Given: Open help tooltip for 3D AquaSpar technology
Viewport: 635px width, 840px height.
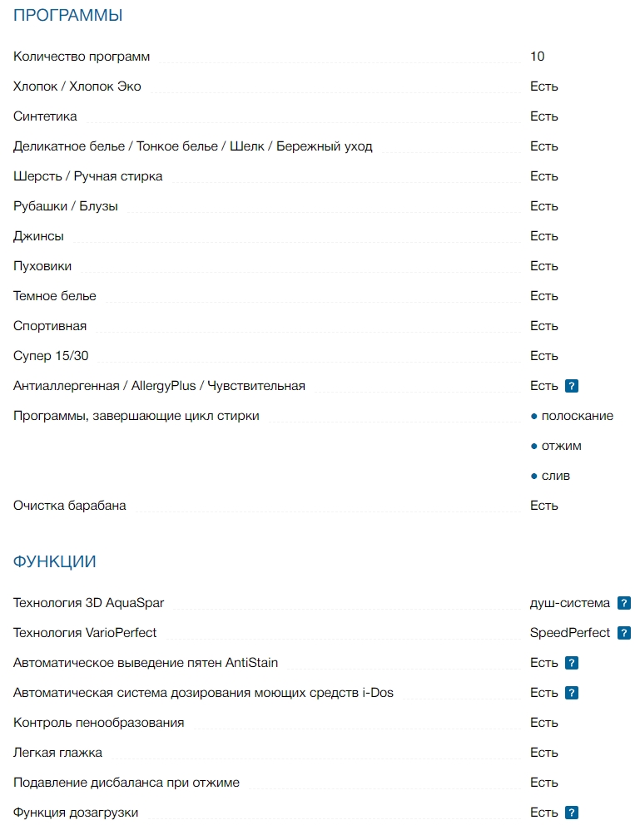Looking at the screenshot, I should (623, 603).
